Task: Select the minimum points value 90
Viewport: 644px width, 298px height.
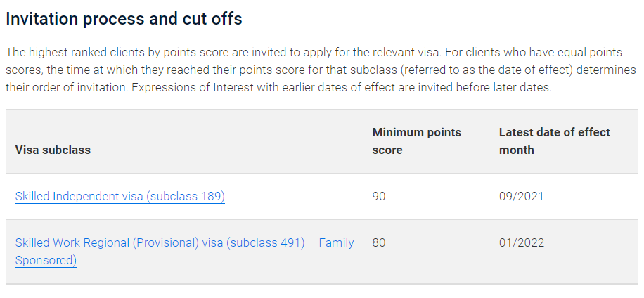Action: [x=379, y=196]
